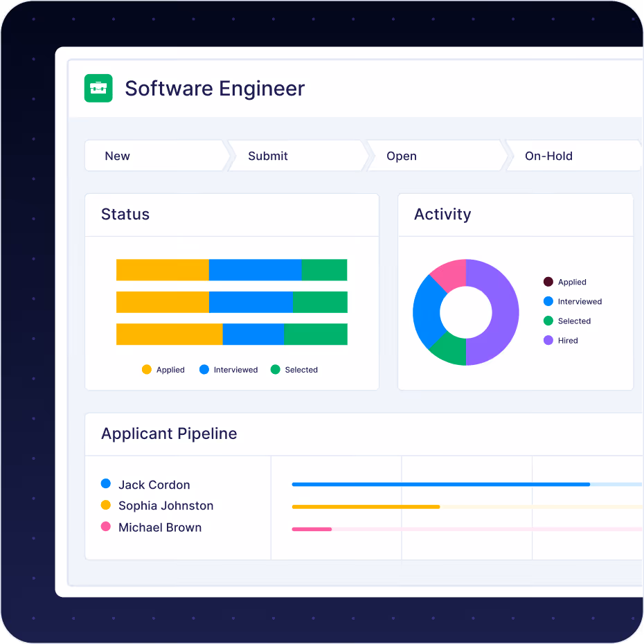Click the Status card heading
This screenshot has height=644, width=644.
tap(125, 214)
